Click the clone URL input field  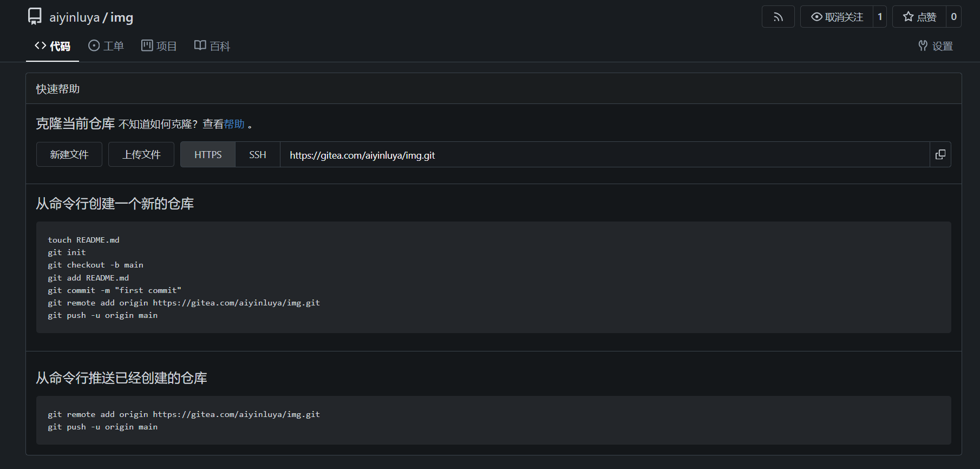(x=605, y=155)
